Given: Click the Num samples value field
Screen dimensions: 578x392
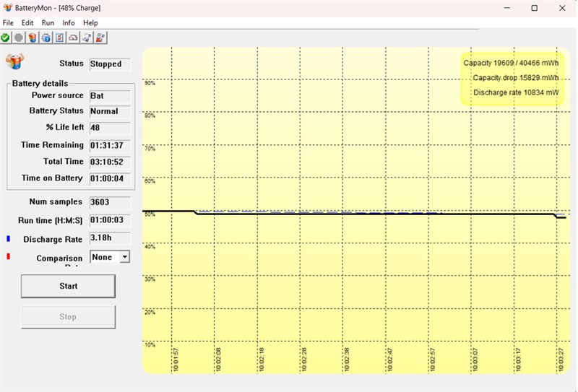Looking at the screenshot, I should tap(110, 202).
